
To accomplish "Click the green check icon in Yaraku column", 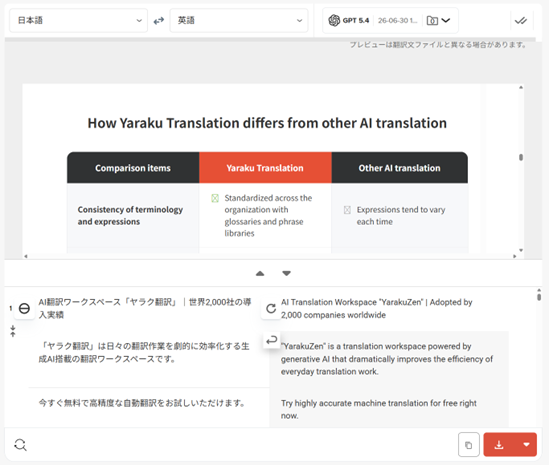I will coord(215,198).
